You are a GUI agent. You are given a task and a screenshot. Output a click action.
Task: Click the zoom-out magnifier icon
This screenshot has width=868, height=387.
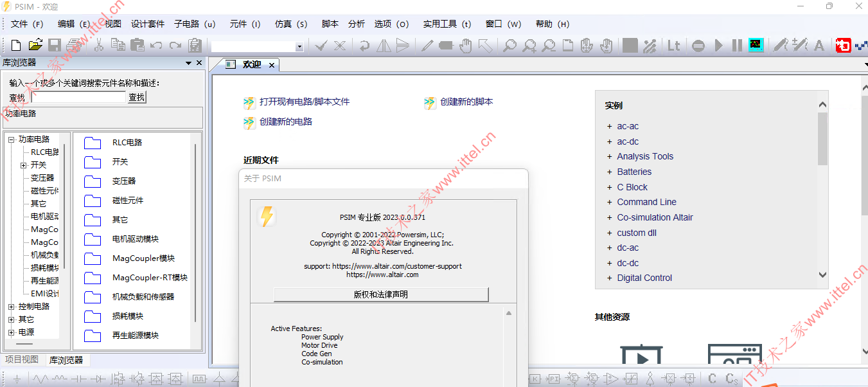pos(548,45)
